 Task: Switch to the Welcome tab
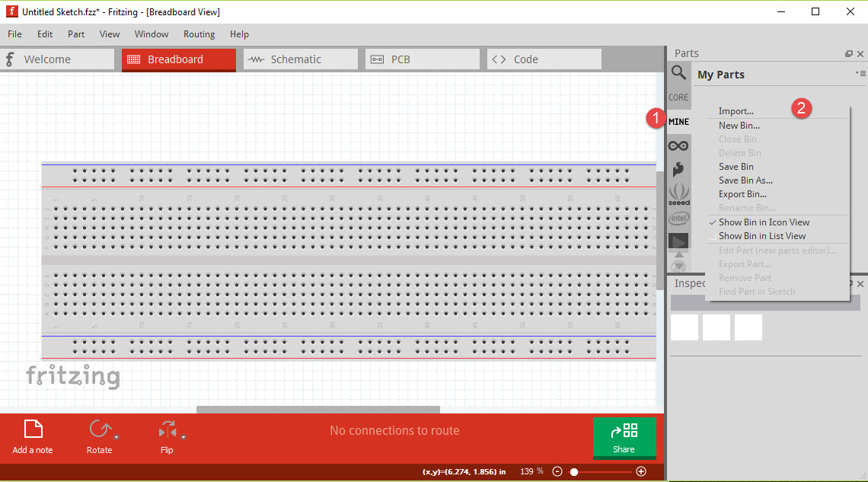(57, 59)
